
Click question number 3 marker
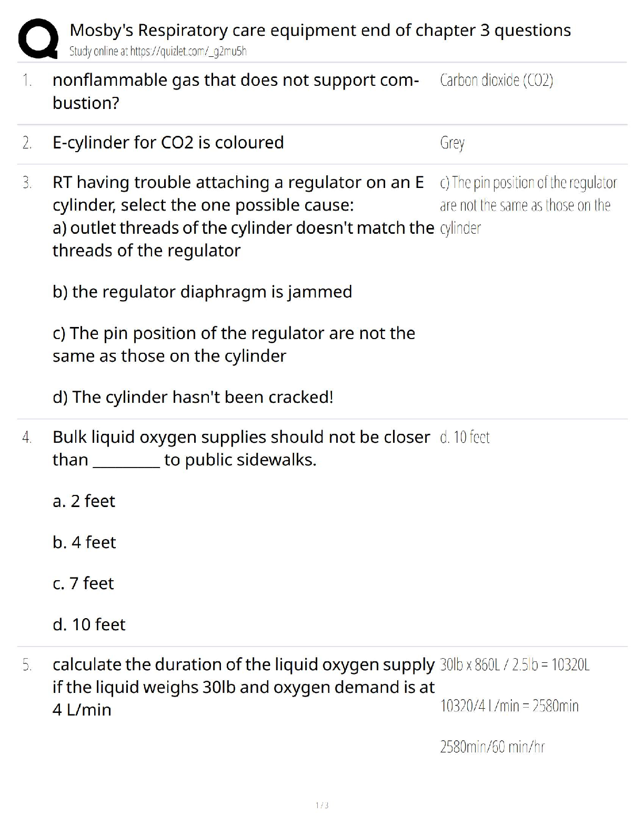(x=27, y=183)
